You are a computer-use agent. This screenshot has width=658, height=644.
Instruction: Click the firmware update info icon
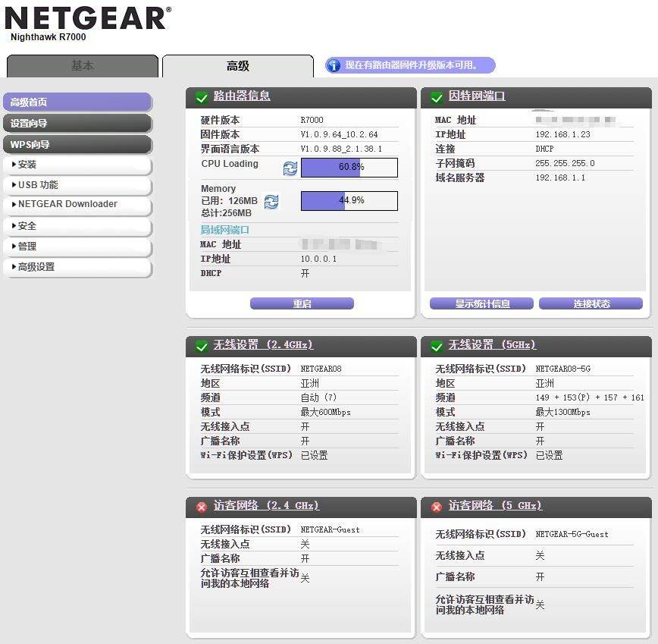pos(334,65)
